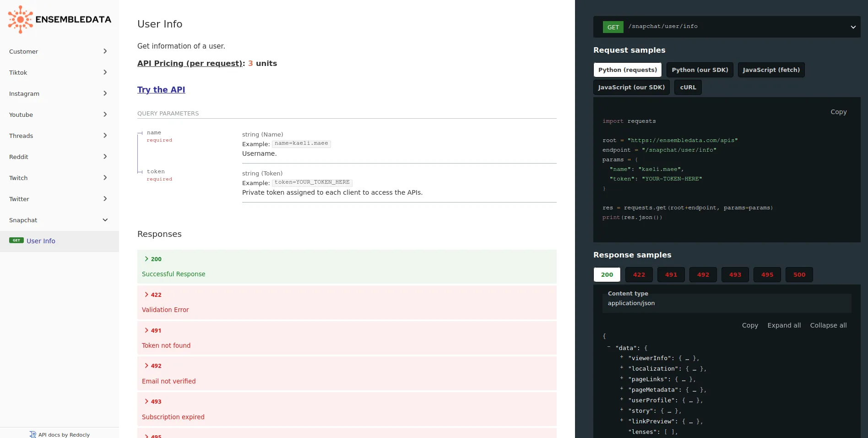Click the Responses section heading
The height and width of the screenshot is (438, 868).
click(x=159, y=234)
